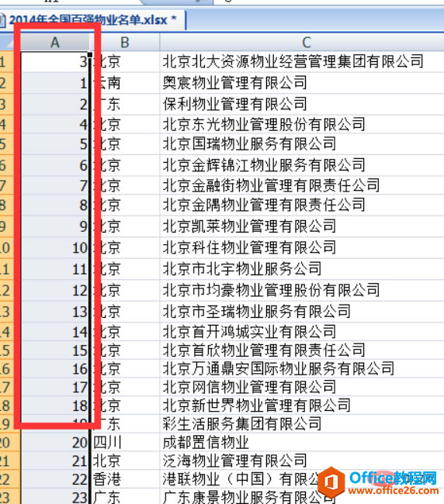Click cell 北京东光物业管理股份有限公司

click(x=302, y=124)
